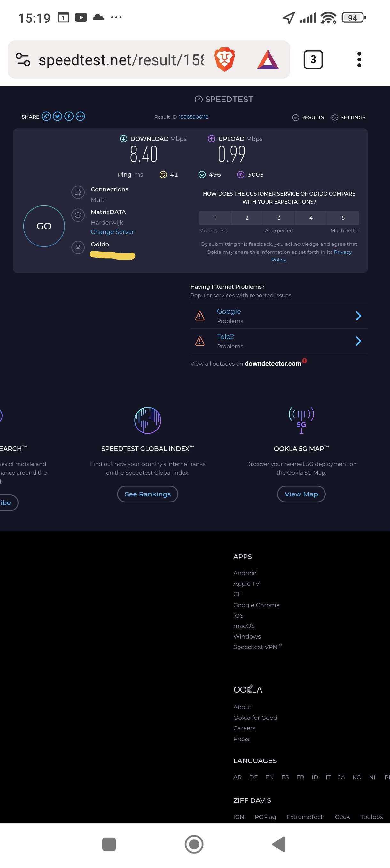The width and height of the screenshot is (390, 868).
Task: Start a new test with GO button
Action: point(44,226)
